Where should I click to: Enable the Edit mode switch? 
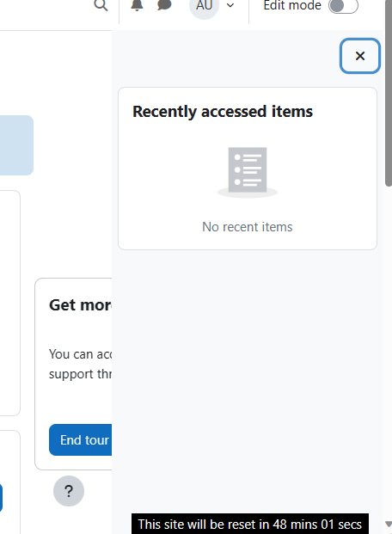[x=343, y=6]
